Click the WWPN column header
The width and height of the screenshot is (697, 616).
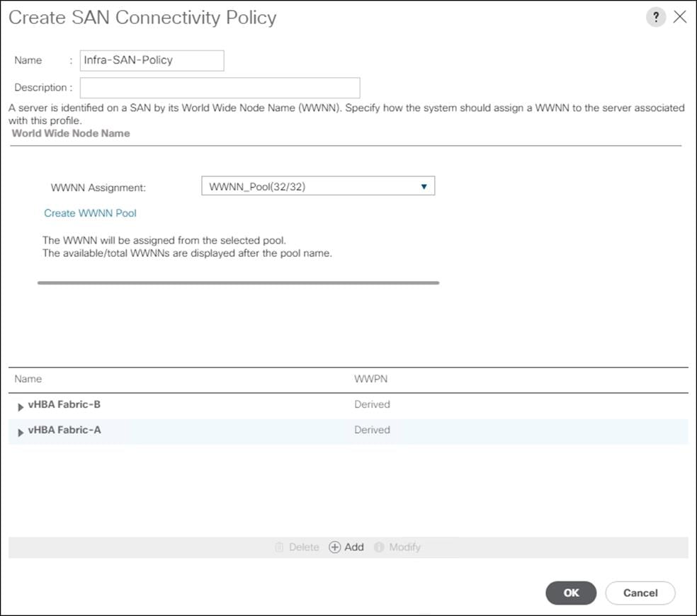point(371,379)
